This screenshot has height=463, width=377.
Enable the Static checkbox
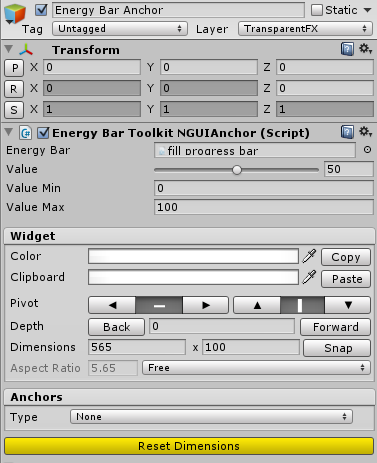click(x=317, y=10)
